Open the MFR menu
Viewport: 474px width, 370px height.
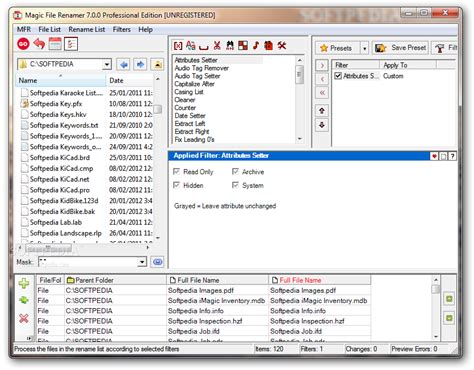pos(24,29)
